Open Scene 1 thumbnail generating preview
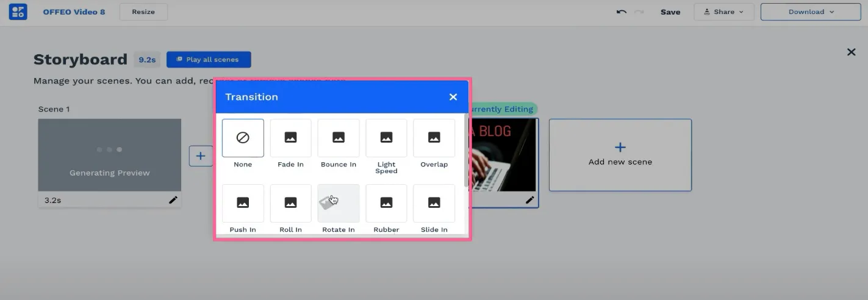868x300 pixels. [x=110, y=155]
